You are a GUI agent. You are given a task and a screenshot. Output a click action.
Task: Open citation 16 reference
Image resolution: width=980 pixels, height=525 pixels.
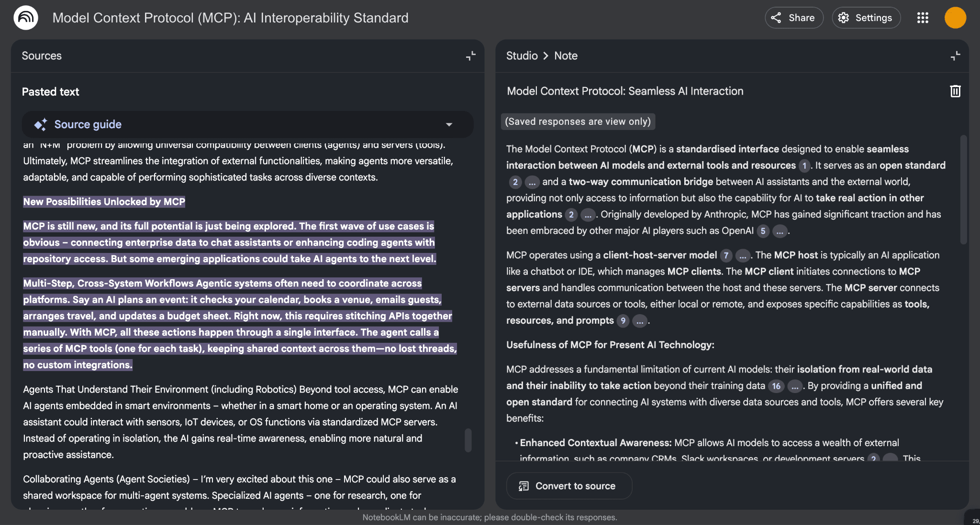[776, 386]
